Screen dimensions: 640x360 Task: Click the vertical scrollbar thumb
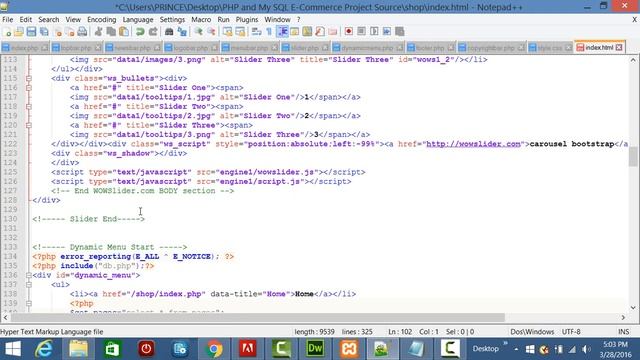pyautogui.click(x=633, y=157)
